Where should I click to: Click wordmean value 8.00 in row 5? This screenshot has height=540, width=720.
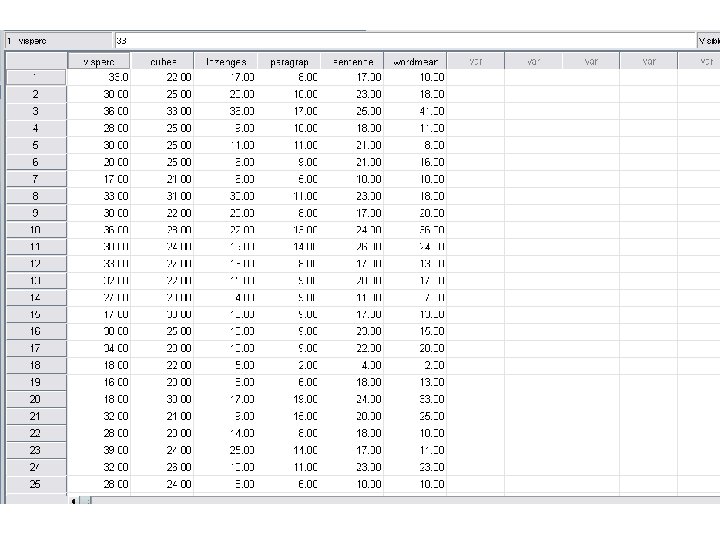point(415,145)
